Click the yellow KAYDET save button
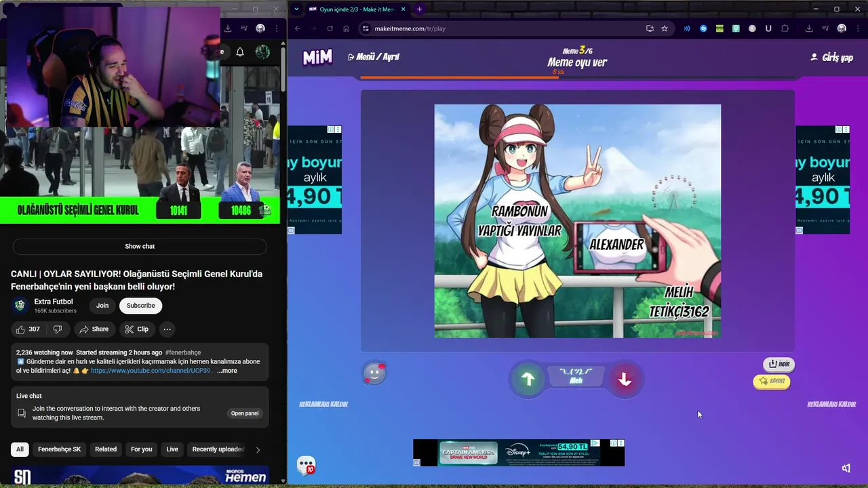The width and height of the screenshot is (868, 488). point(772,381)
